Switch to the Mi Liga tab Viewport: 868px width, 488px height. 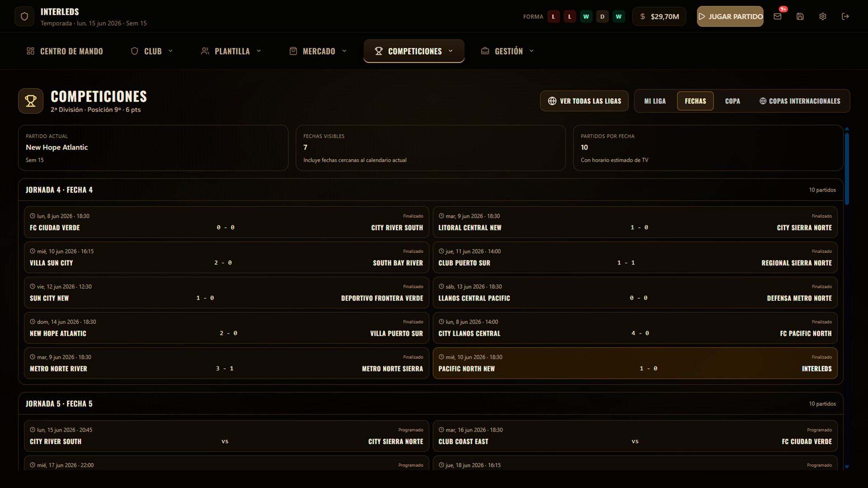tap(655, 101)
